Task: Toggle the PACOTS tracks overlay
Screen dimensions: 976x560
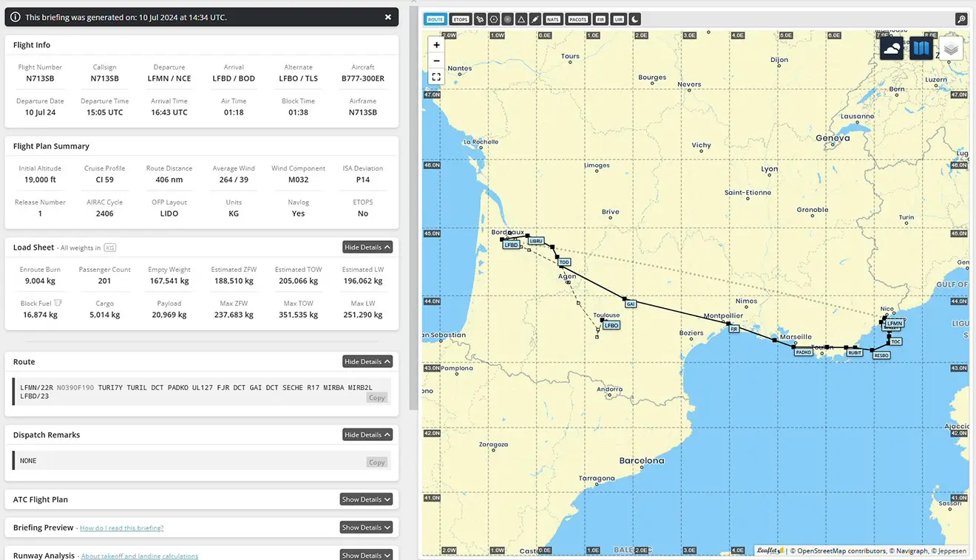Action: tap(578, 19)
